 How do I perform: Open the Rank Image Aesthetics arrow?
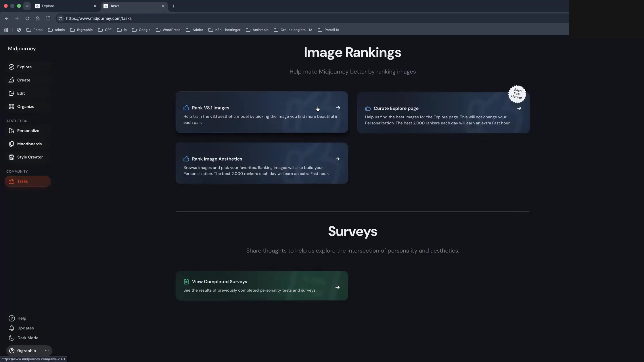[x=337, y=159]
